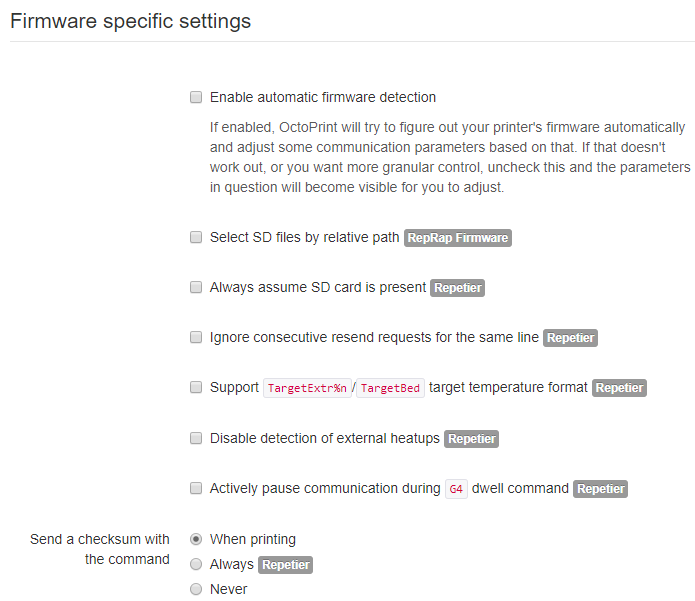This screenshot has height=601, width=695.
Task: Select the When printing radio option
Action: pyautogui.click(x=196, y=539)
